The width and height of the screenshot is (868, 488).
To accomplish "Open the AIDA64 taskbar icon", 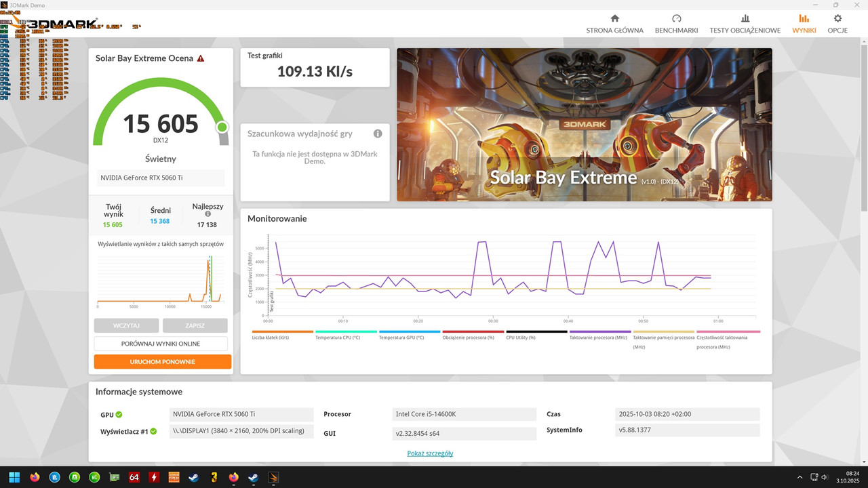I will (134, 477).
